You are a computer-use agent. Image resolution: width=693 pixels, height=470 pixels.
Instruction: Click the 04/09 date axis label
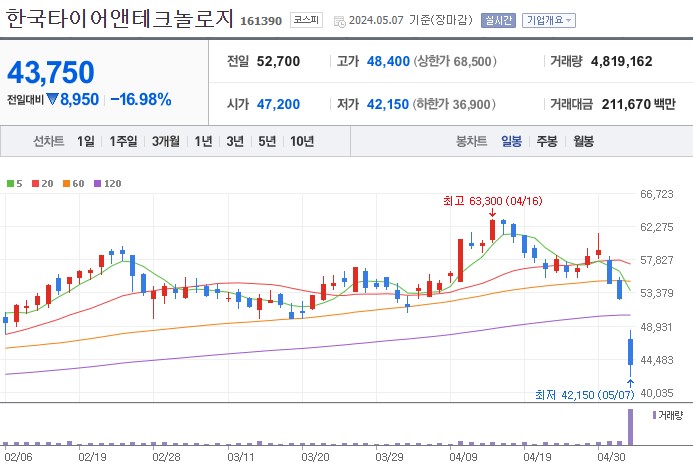[463, 457]
